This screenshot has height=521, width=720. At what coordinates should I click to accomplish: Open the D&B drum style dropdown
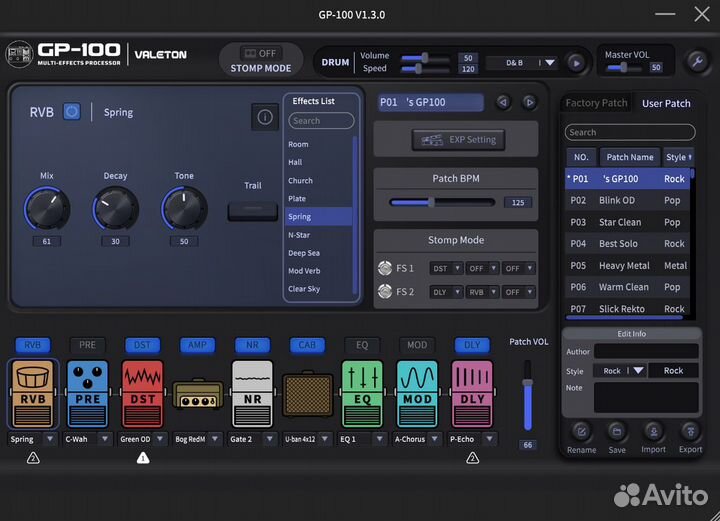coord(522,62)
